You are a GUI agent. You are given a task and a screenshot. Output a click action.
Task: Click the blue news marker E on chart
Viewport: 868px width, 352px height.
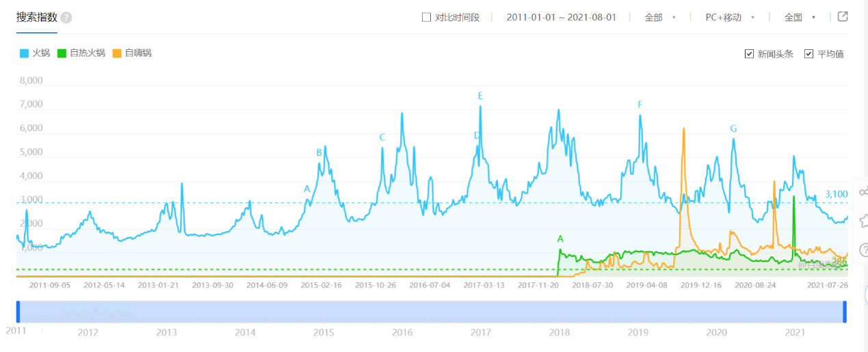[480, 96]
